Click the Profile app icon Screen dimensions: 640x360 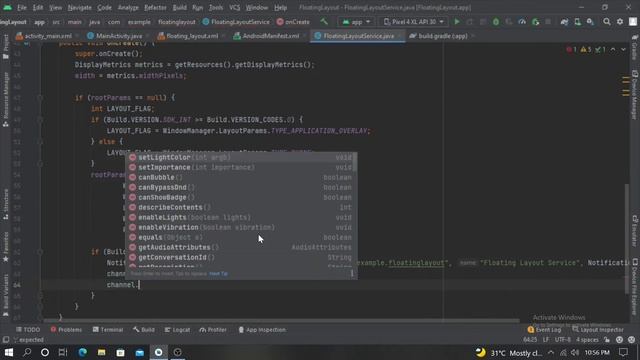click(522, 22)
